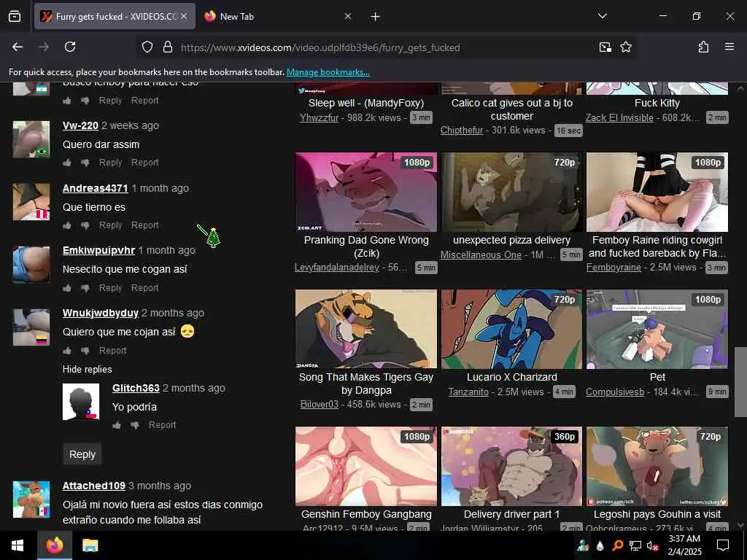Report Glitch363's reply

tap(163, 425)
